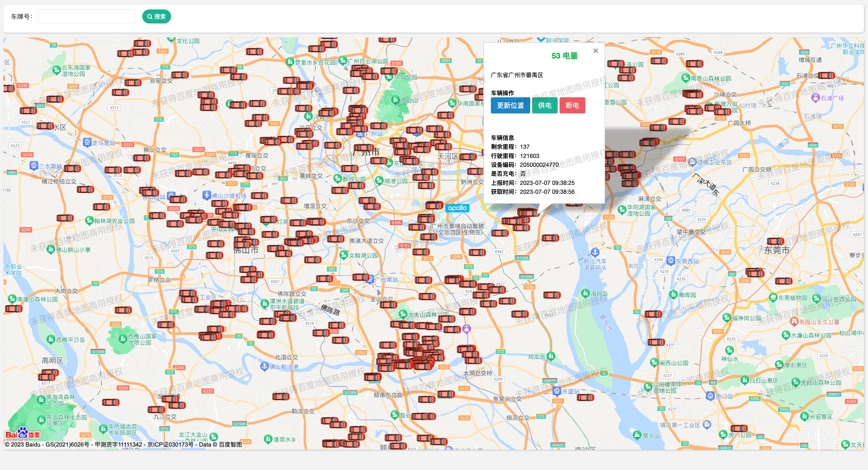Viewport: 868px width, 470px height.
Task: Click the 行驶里程 121603 line
Action: pyautogui.click(x=515, y=156)
